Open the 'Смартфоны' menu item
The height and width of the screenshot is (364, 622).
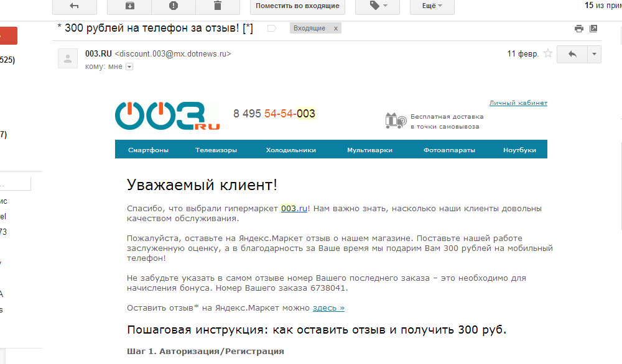point(149,150)
